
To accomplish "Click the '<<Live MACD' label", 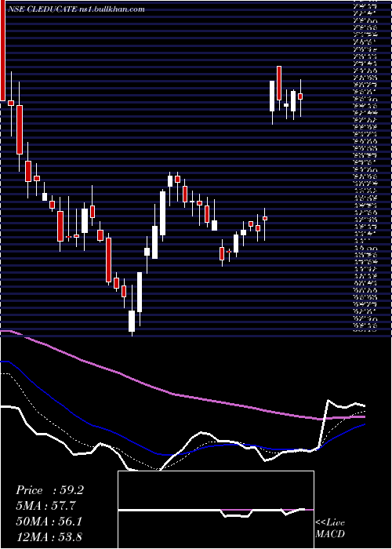I will (330, 529).
